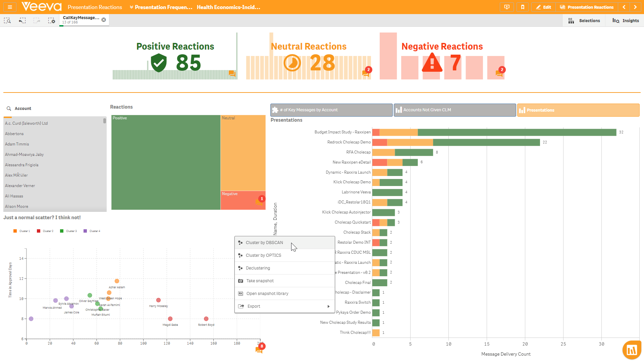
Task: Open the present/play sheet icon
Action: point(507,7)
